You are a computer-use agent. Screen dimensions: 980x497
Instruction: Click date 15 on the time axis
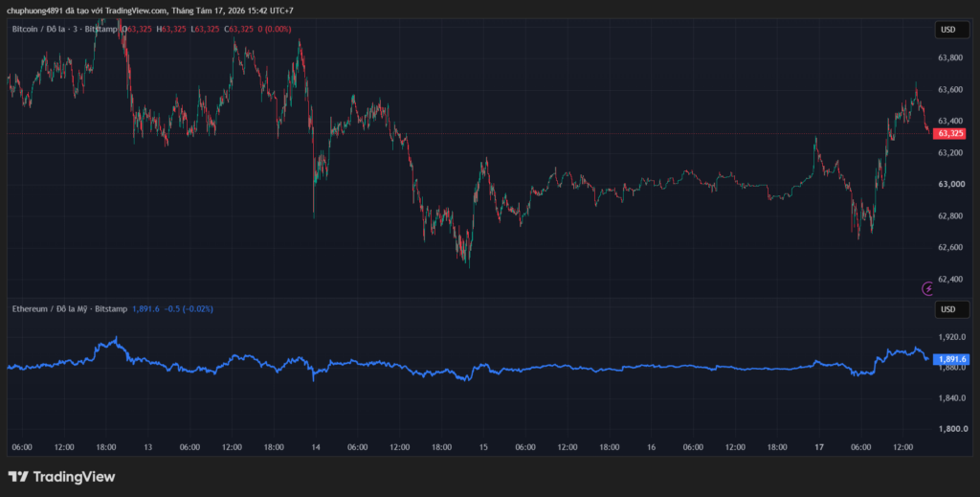483,447
